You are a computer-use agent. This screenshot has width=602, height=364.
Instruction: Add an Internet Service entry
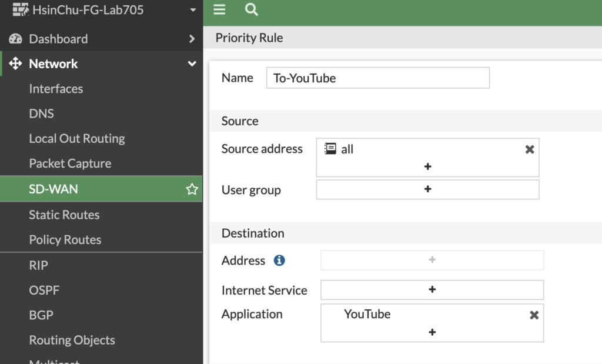432,289
